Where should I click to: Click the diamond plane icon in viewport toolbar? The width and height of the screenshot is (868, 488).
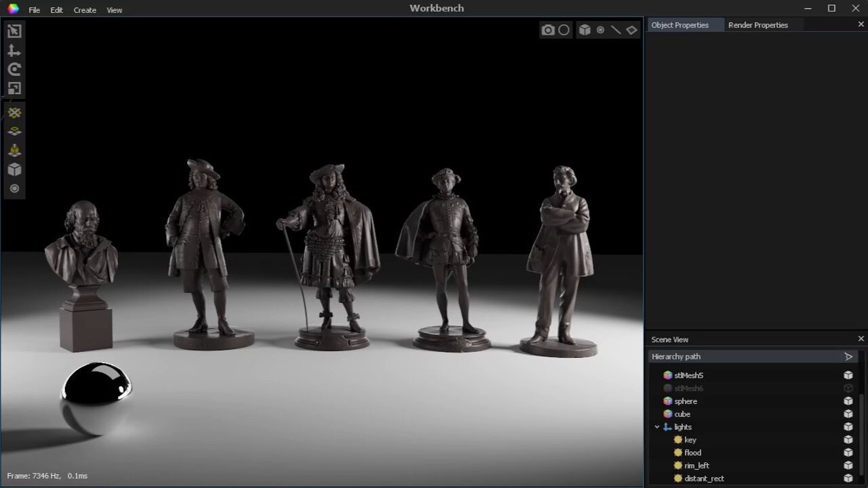tap(631, 30)
